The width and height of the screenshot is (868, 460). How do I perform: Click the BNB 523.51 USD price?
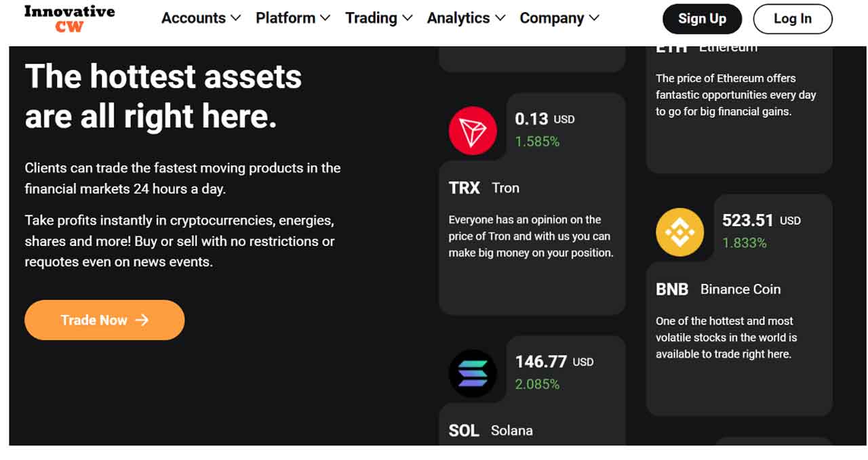761,220
